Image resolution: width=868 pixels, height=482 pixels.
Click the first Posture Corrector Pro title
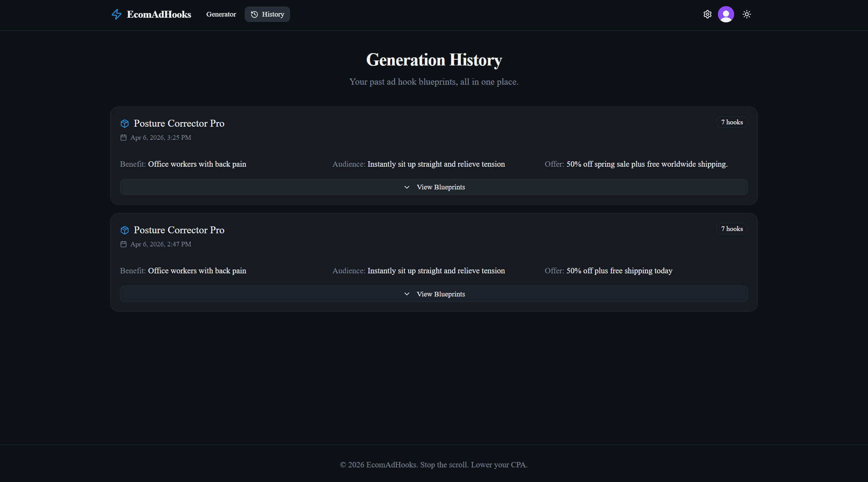(179, 123)
